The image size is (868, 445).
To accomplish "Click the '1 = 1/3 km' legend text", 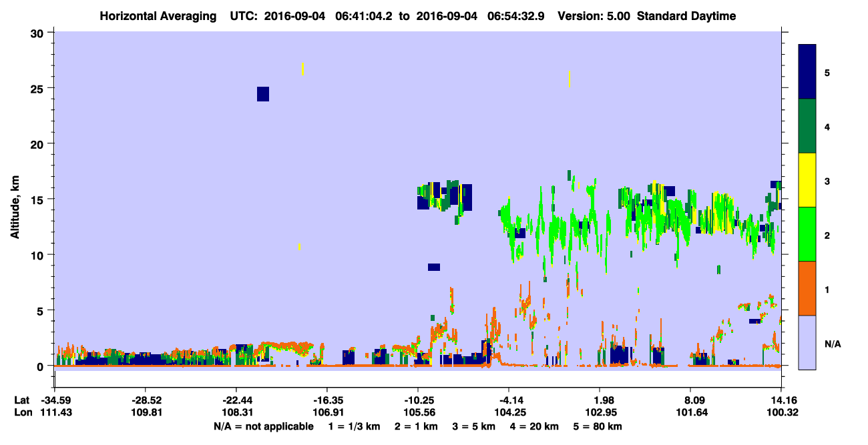I will (355, 426).
